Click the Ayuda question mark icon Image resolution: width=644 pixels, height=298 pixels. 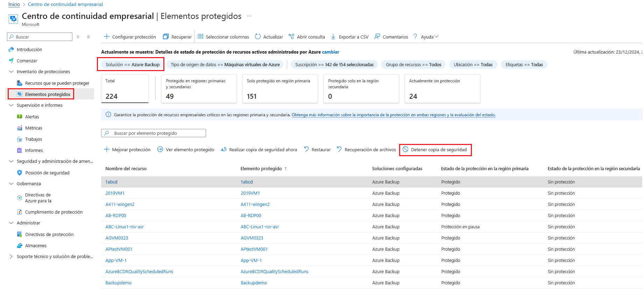tap(415, 36)
